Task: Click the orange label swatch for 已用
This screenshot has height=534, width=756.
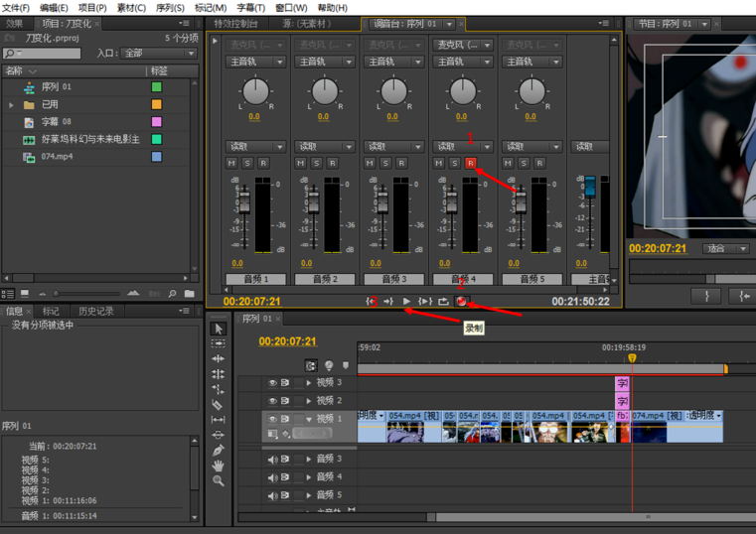Action: [x=157, y=104]
